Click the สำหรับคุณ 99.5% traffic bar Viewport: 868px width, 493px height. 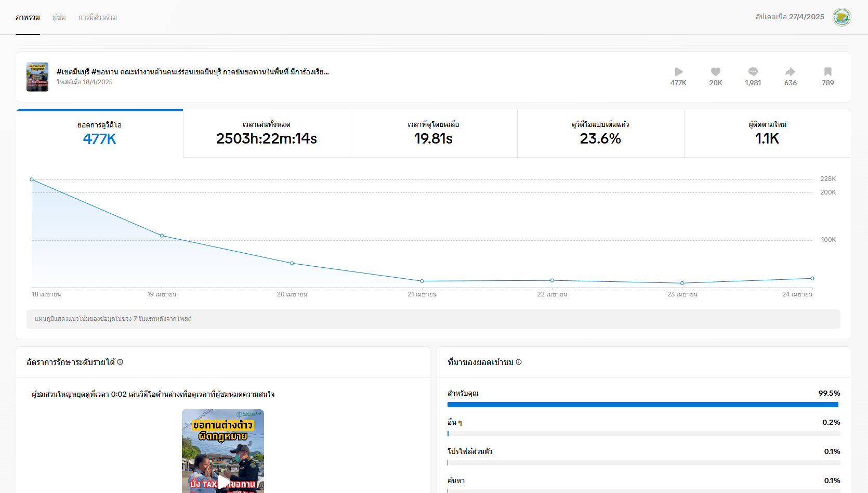[x=642, y=405]
